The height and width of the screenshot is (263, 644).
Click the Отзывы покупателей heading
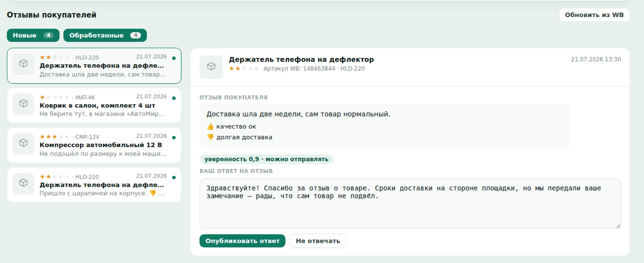pos(51,15)
